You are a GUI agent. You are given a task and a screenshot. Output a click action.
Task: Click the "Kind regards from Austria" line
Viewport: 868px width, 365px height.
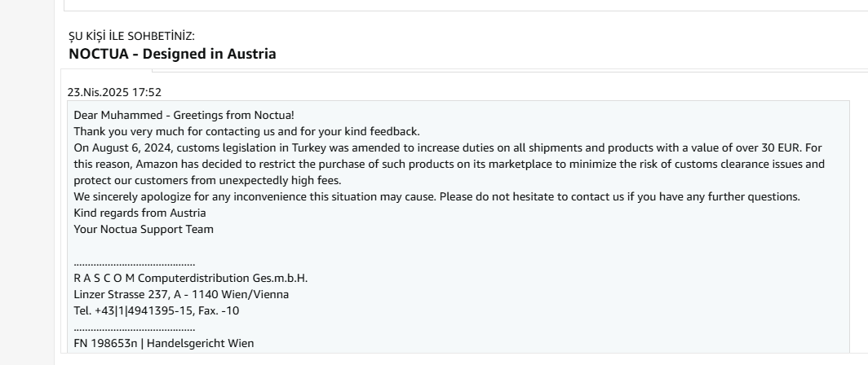click(x=139, y=213)
